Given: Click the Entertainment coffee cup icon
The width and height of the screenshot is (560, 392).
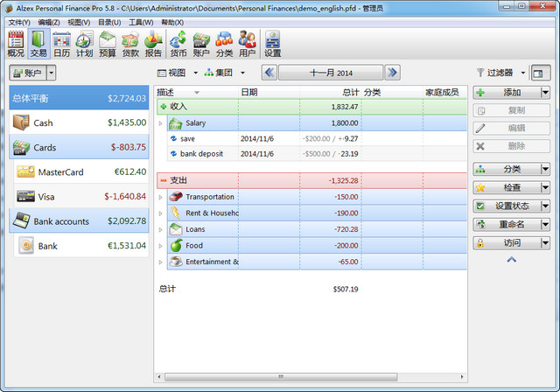Looking at the screenshot, I should pyautogui.click(x=176, y=262).
